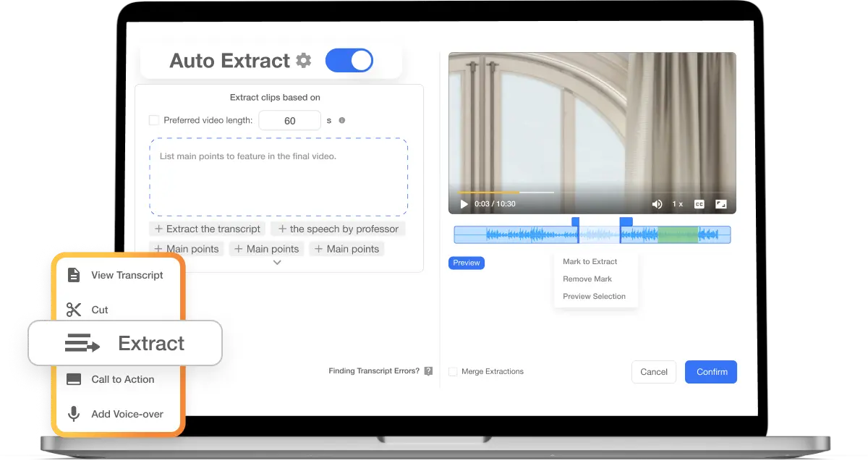Choose the Extract tool
The width and height of the screenshot is (868, 466).
(125, 343)
